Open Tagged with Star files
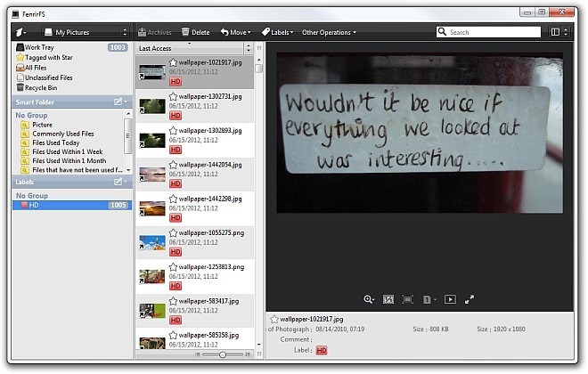 tap(45, 57)
